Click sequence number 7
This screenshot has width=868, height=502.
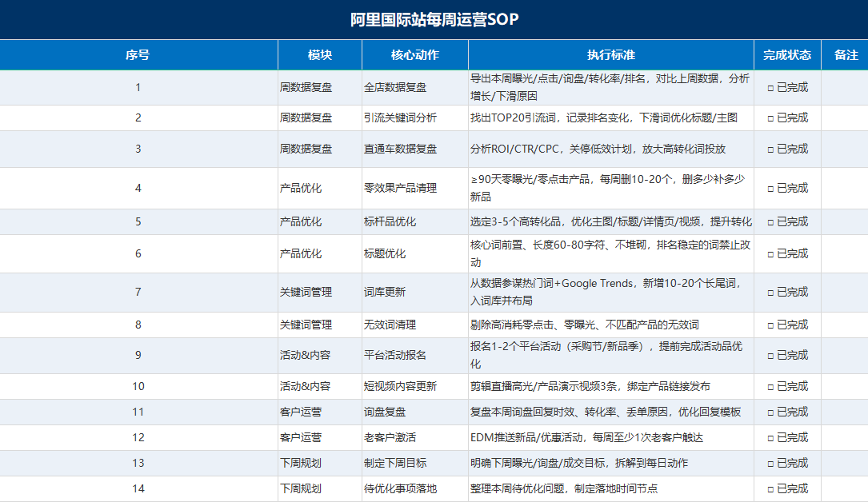pos(138,292)
